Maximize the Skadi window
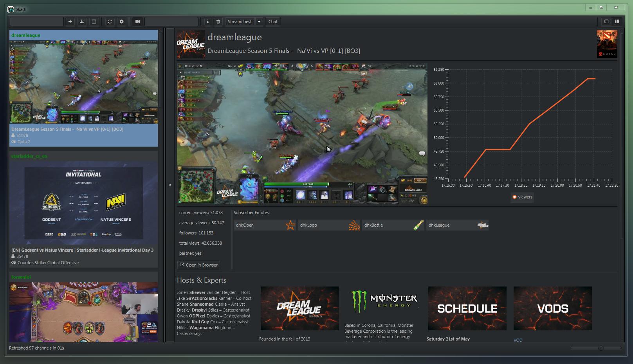This screenshot has width=633, height=364. pyautogui.click(x=601, y=7)
